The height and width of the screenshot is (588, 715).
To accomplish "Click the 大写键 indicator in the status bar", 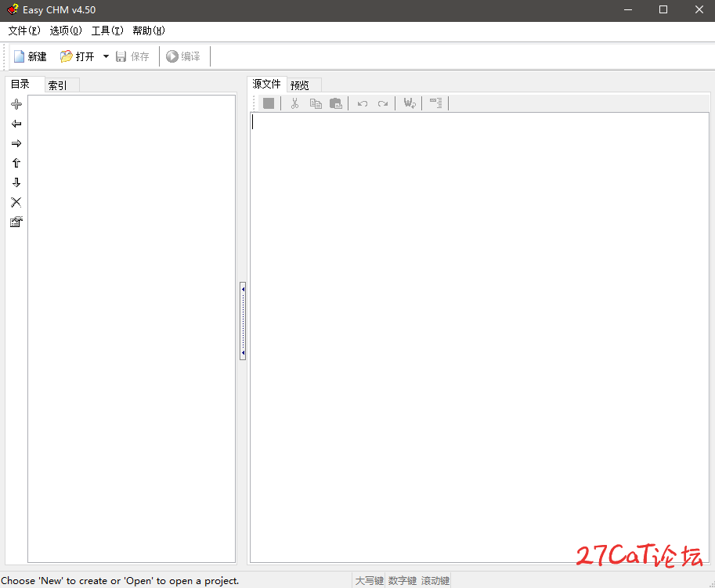I will [x=370, y=581].
